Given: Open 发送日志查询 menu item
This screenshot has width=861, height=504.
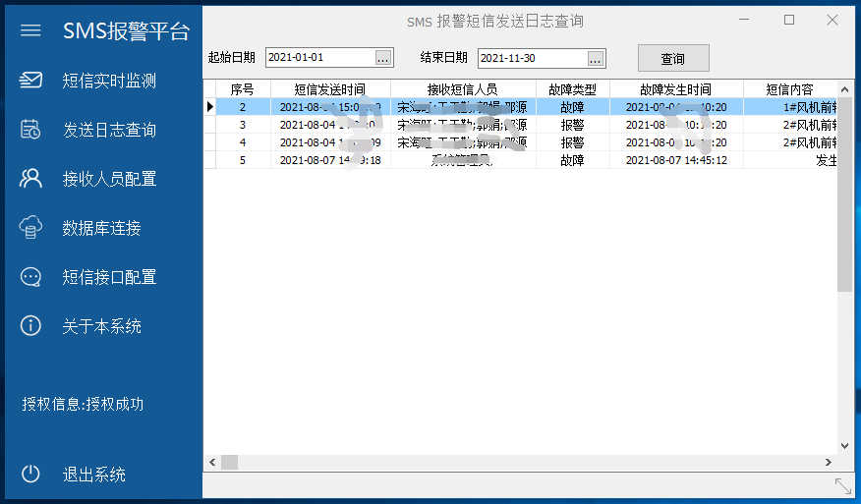Looking at the screenshot, I should pos(109,130).
